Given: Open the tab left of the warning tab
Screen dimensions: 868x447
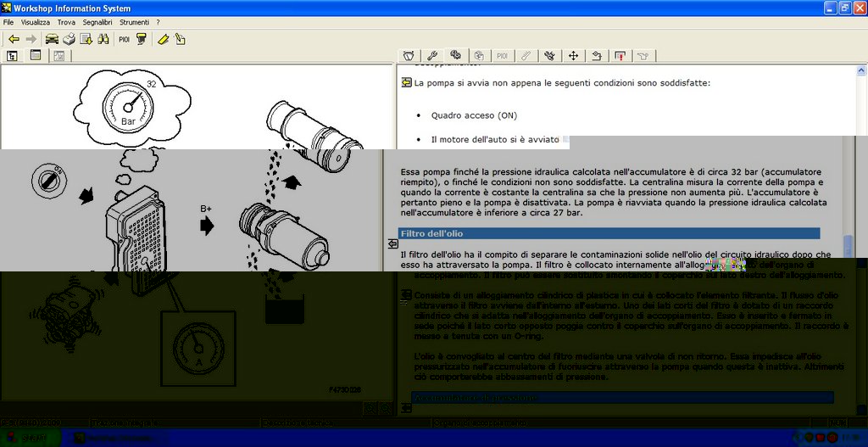Looking at the screenshot, I should (597, 55).
